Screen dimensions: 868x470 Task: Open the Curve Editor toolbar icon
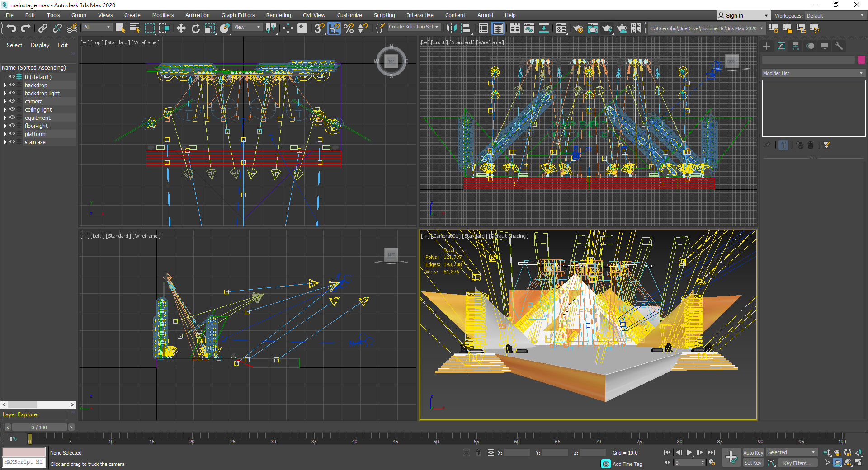pos(529,28)
